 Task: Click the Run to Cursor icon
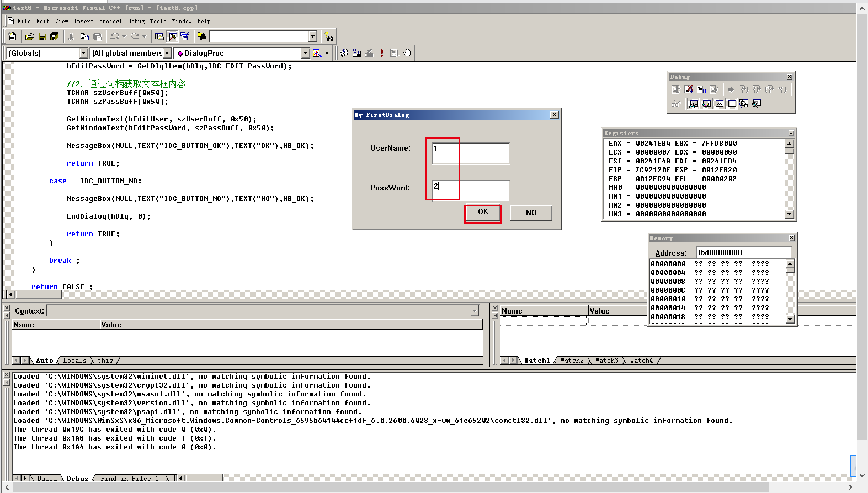point(782,89)
